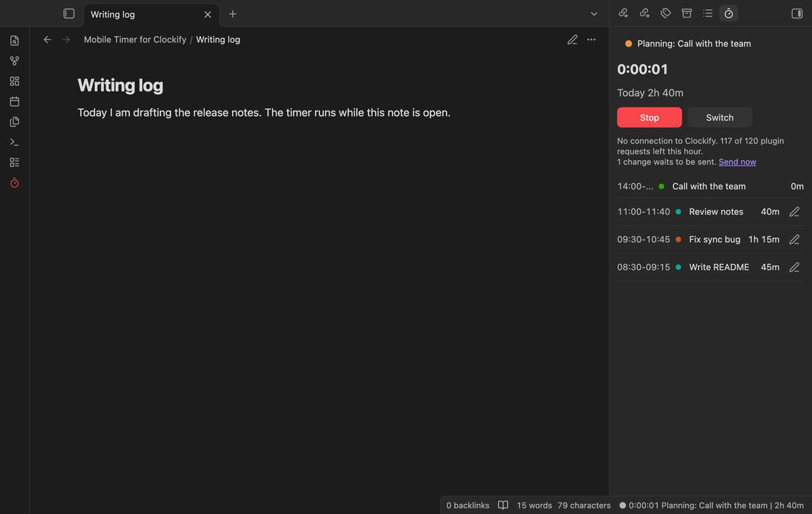Image resolution: width=812 pixels, height=514 pixels.
Task: Click the No connection to Clockify message
Action: coord(700,146)
